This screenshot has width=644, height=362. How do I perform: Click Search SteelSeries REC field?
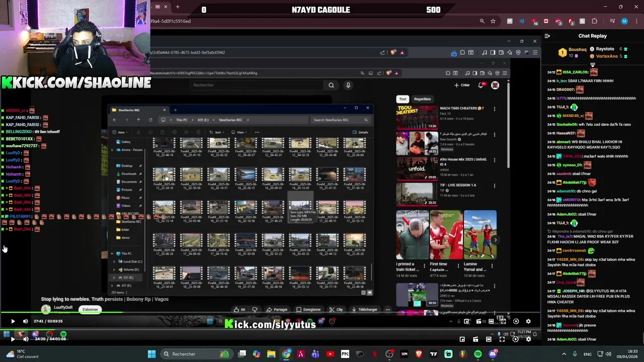point(342,120)
